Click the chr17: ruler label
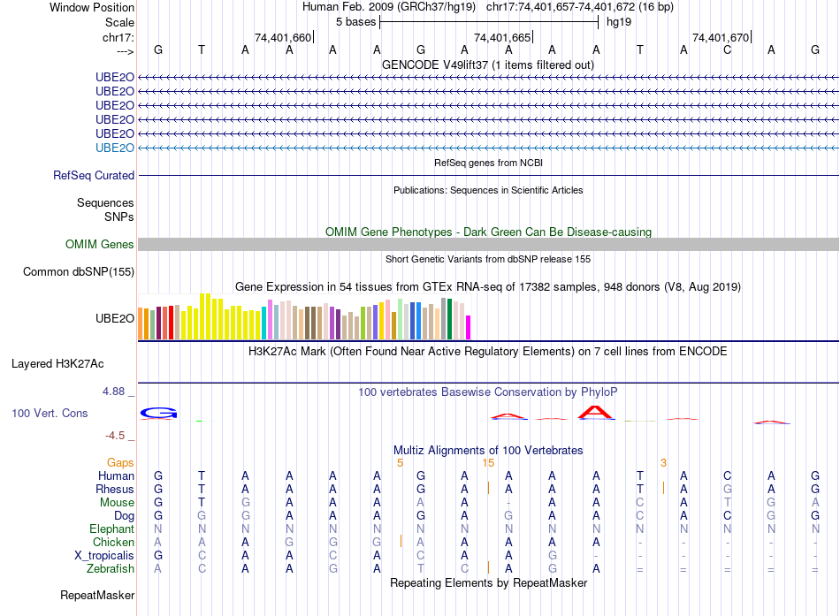 coord(118,37)
